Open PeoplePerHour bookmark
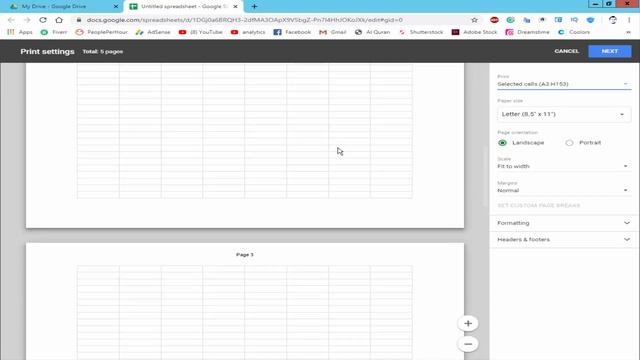Screen dimensions: 640x360 coord(102,32)
